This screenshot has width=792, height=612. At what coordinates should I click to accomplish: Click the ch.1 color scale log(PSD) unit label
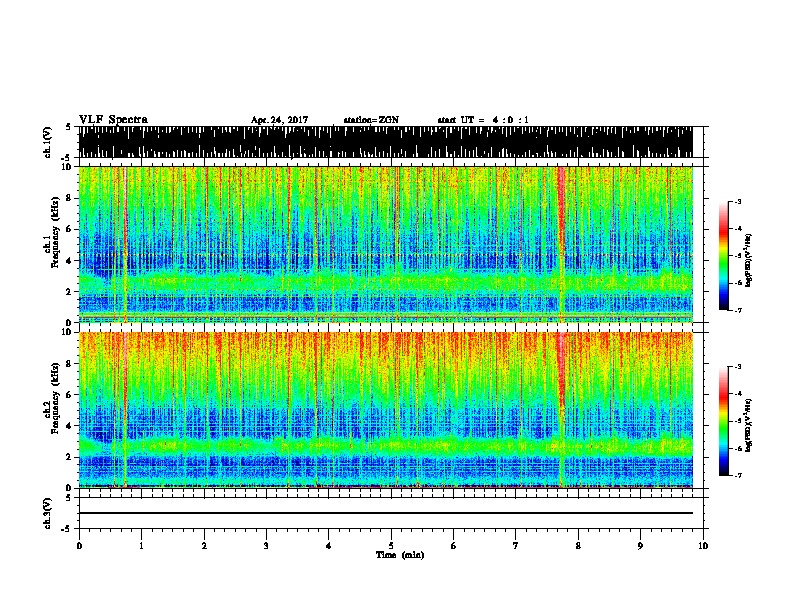749,260
